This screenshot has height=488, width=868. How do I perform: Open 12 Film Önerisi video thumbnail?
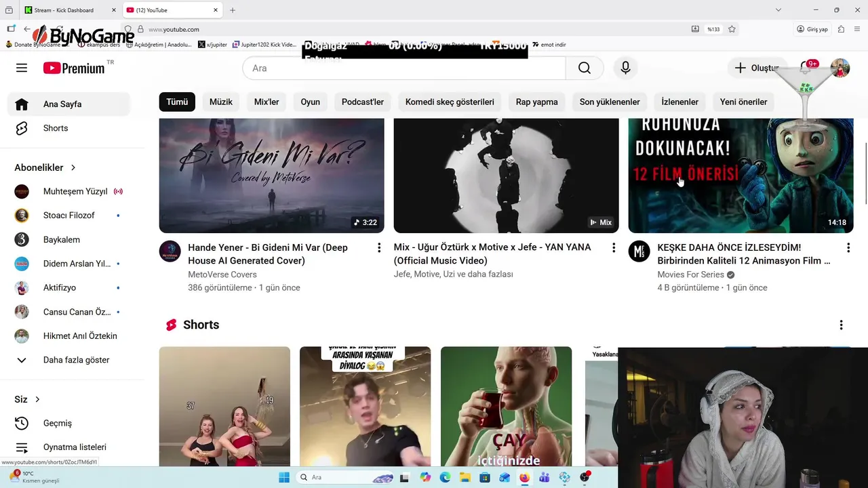(x=741, y=176)
